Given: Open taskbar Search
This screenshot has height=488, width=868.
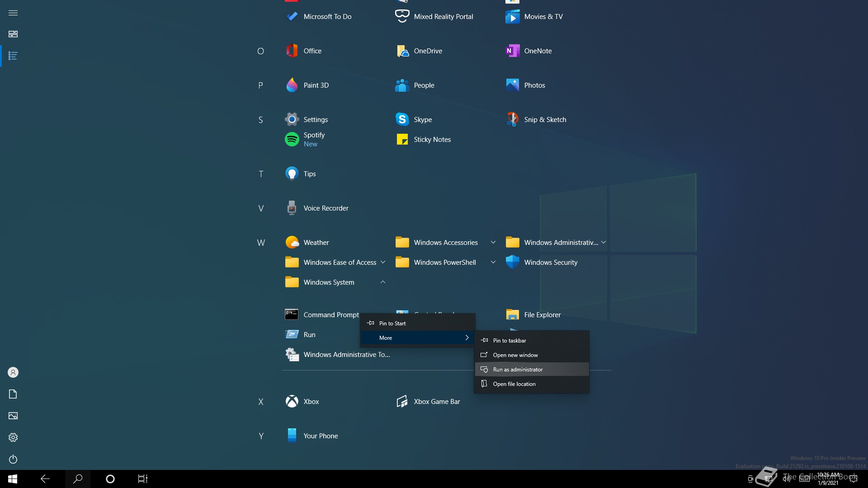Looking at the screenshot, I should pyautogui.click(x=78, y=479).
